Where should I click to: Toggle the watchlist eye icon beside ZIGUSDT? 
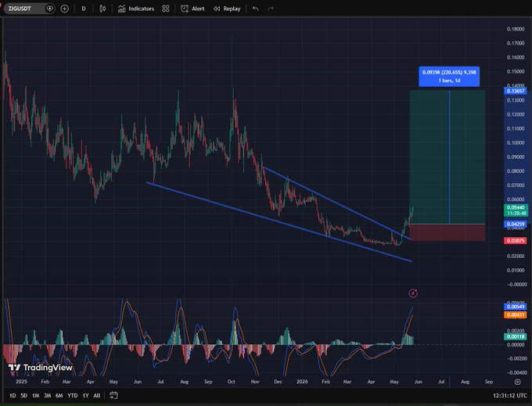pos(49,9)
